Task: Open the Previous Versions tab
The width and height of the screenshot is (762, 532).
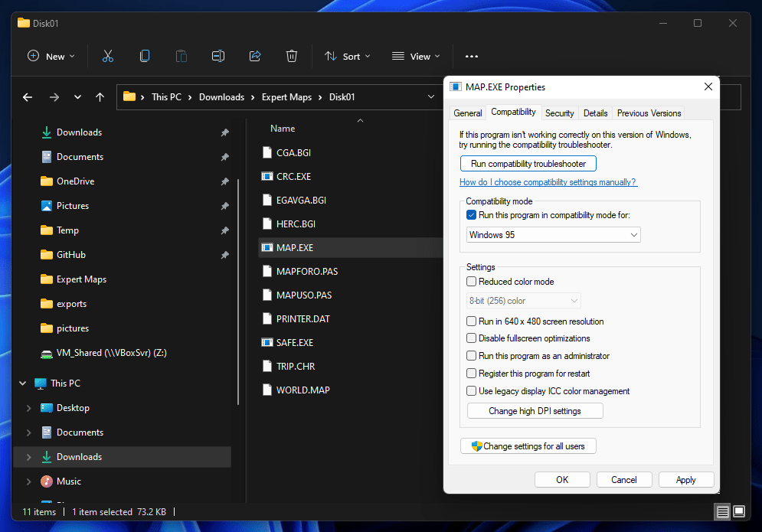Action: (649, 113)
